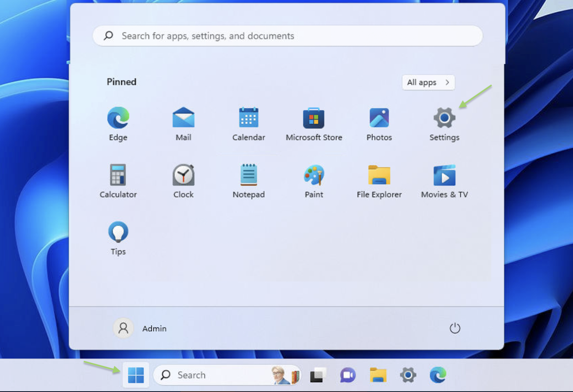This screenshot has height=392, width=573.
Task: Open Settings from pinned apps
Action: click(x=444, y=125)
